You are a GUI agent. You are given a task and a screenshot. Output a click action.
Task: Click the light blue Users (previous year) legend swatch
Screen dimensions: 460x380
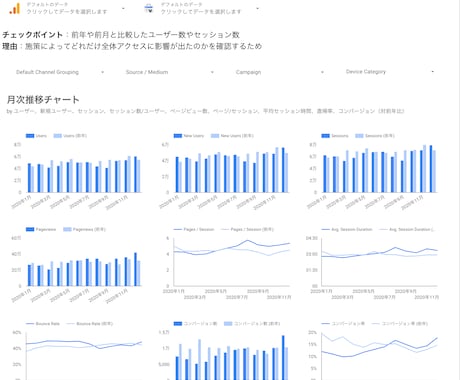pos(58,136)
